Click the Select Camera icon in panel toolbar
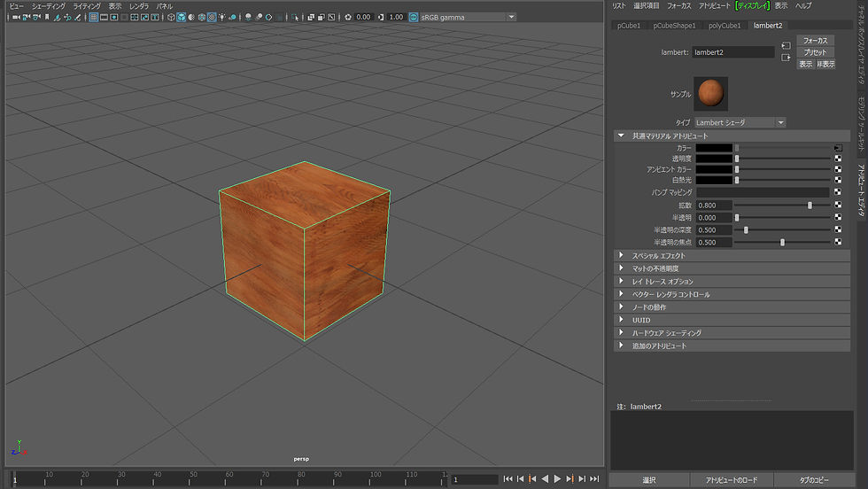 (16, 17)
